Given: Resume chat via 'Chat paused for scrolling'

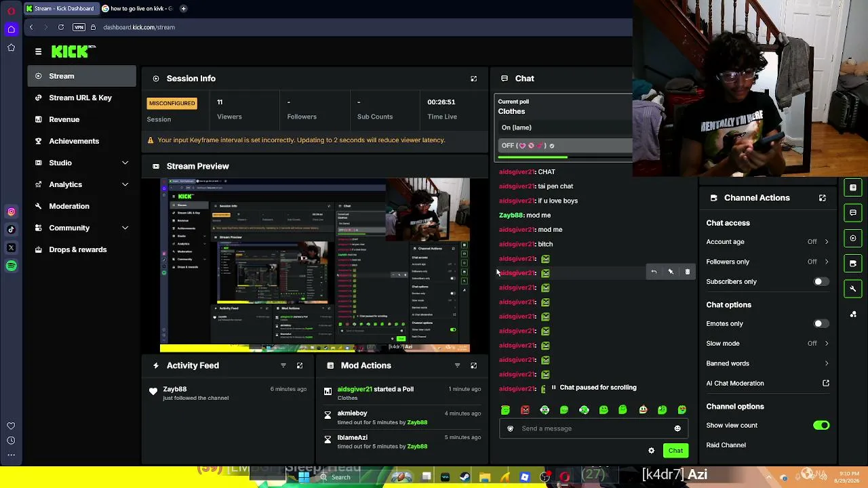Looking at the screenshot, I should click(x=593, y=388).
